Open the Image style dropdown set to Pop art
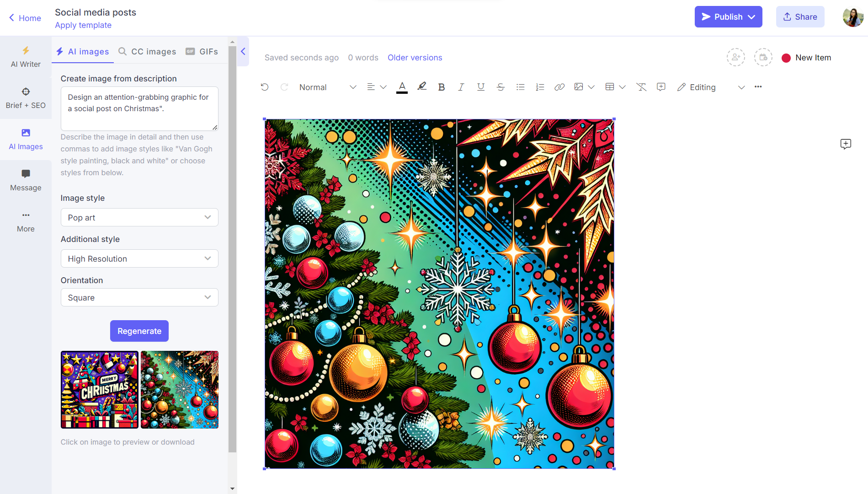The height and width of the screenshot is (494, 868). pos(139,217)
